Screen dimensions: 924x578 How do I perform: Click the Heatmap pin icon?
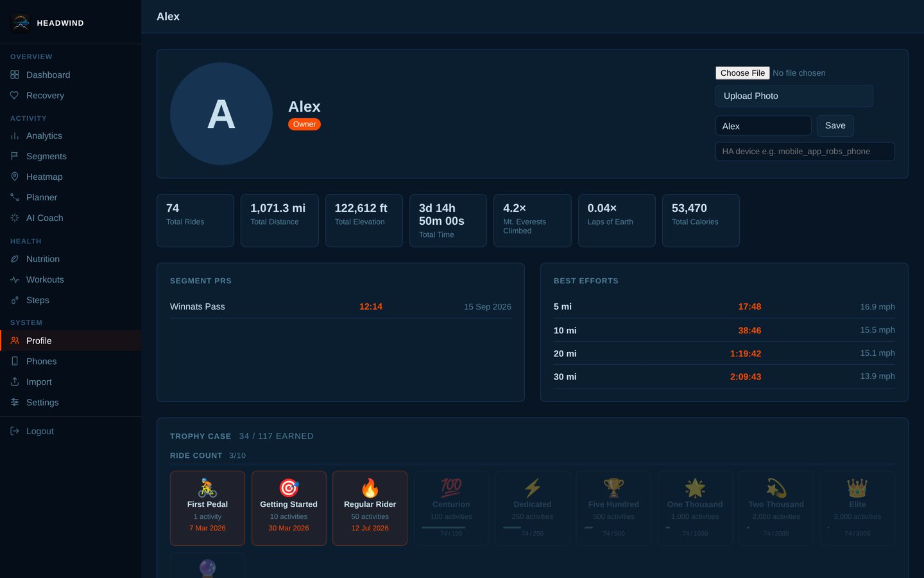pyautogui.click(x=15, y=177)
